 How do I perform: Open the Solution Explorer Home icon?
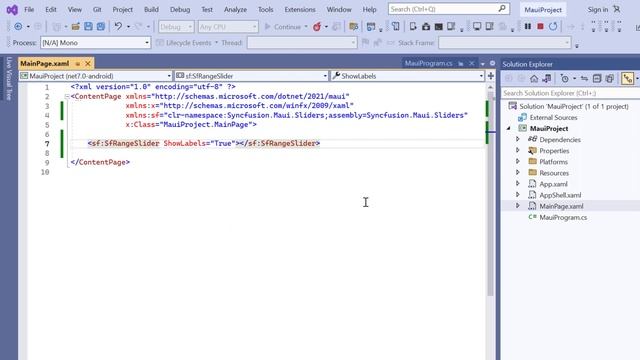pos(534,78)
